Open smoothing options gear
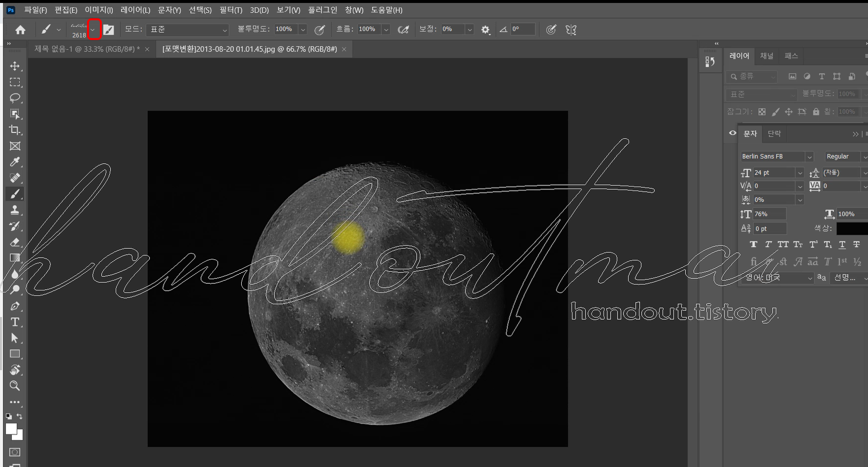 [x=485, y=30]
